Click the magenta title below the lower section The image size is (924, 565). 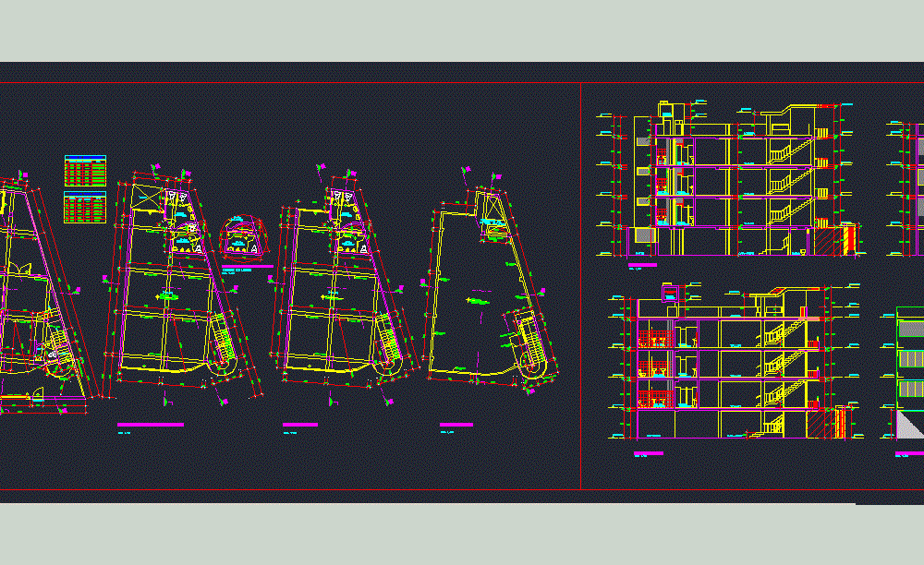(647, 454)
